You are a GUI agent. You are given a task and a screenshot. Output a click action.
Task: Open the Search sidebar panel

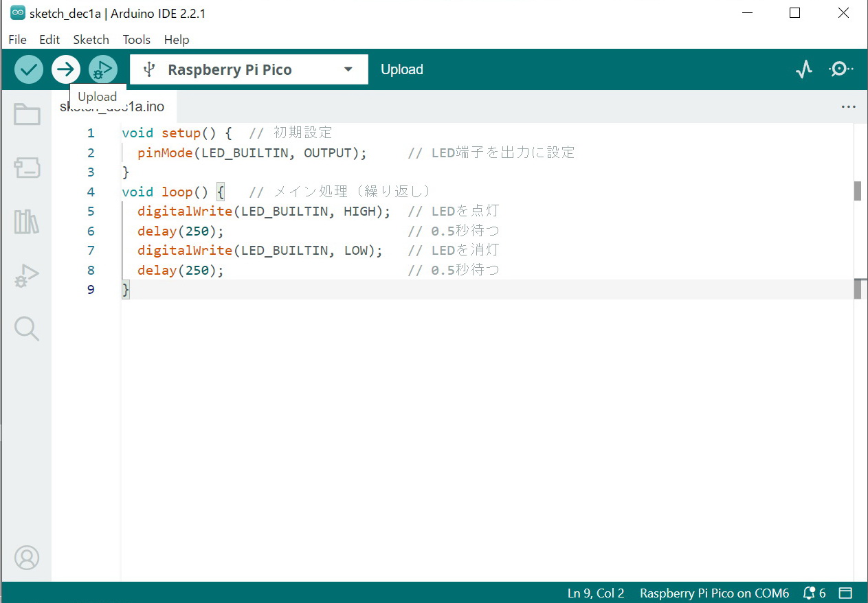pos(27,329)
